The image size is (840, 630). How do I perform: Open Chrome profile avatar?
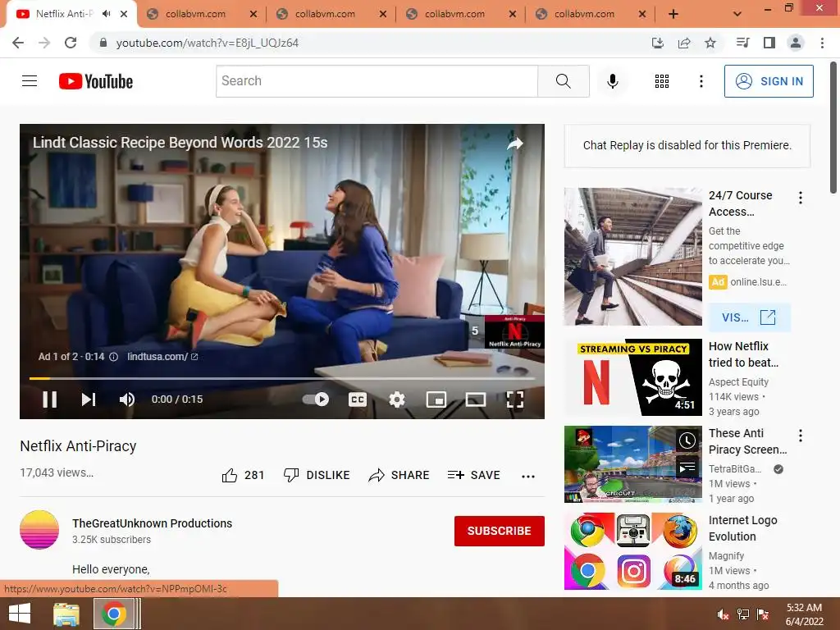(x=796, y=43)
